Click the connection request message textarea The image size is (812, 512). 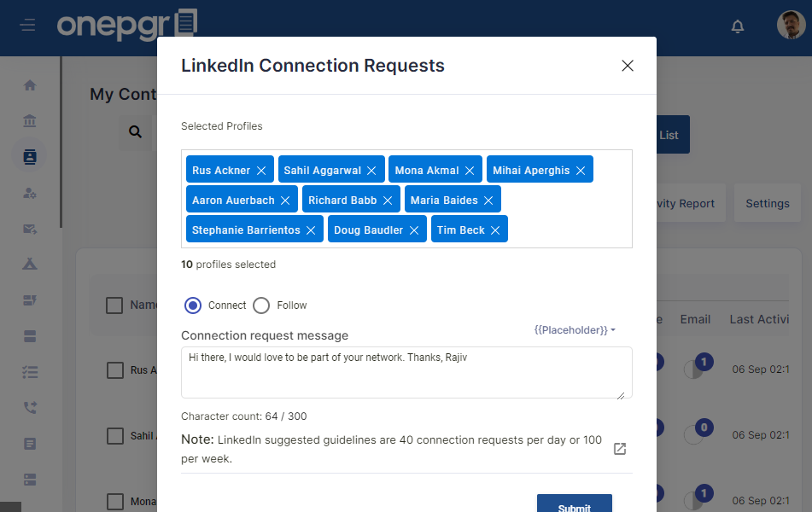pyautogui.click(x=406, y=373)
